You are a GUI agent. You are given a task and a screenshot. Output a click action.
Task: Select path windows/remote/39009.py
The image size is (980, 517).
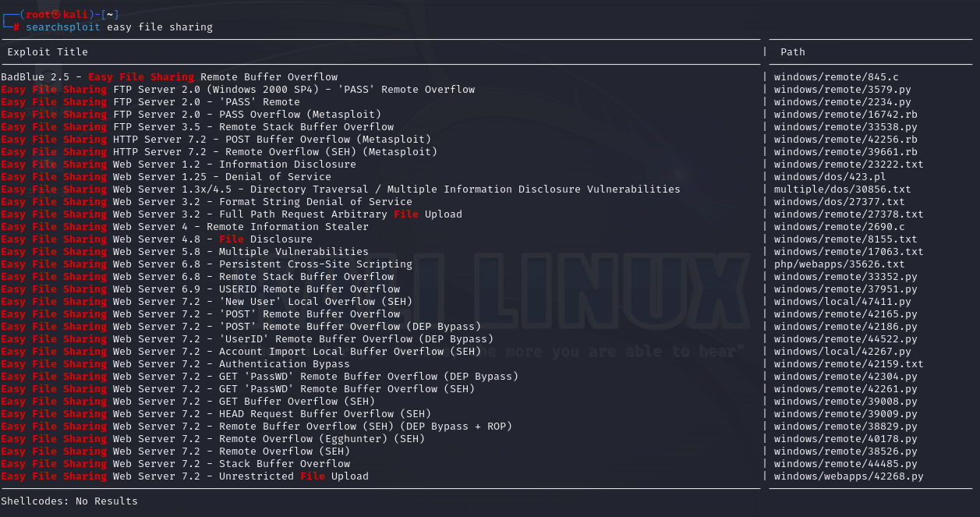[x=846, y=414]
